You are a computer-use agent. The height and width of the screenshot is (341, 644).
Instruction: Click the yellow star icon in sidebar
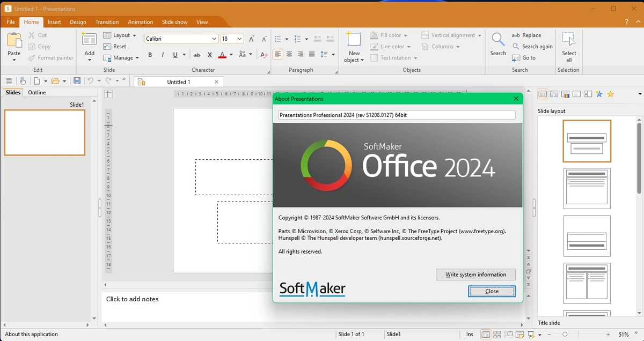tap(610, 94)
